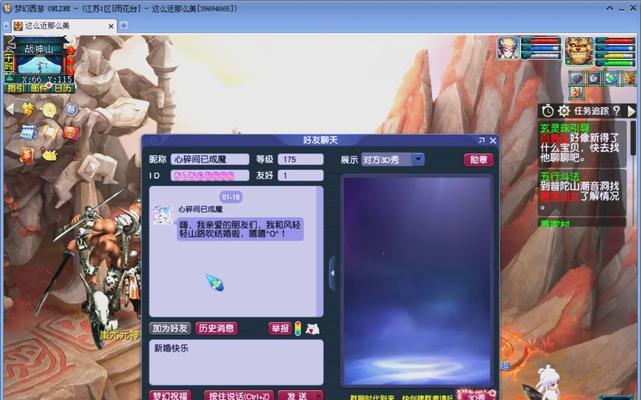Open the emoticon bear icon
Viewport: 641px width, 400px height.
coord(313,328)
